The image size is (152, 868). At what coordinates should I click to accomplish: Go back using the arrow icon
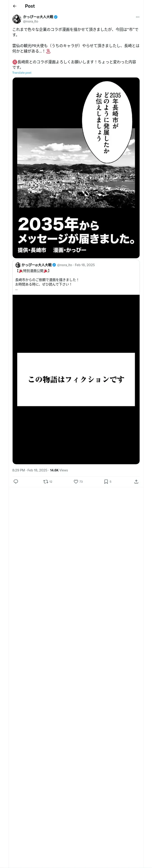click(14, 6)
